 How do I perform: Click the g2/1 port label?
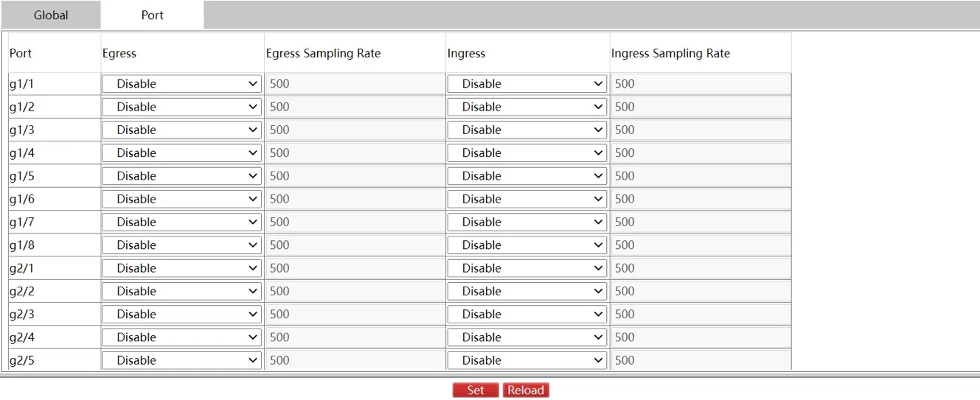pyautogui.click(x=21, y=268)
